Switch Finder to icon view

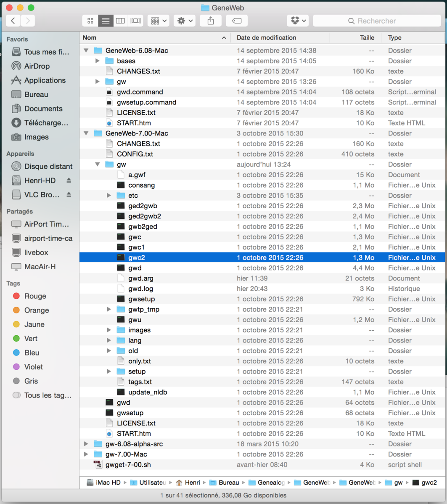point(90,21)
